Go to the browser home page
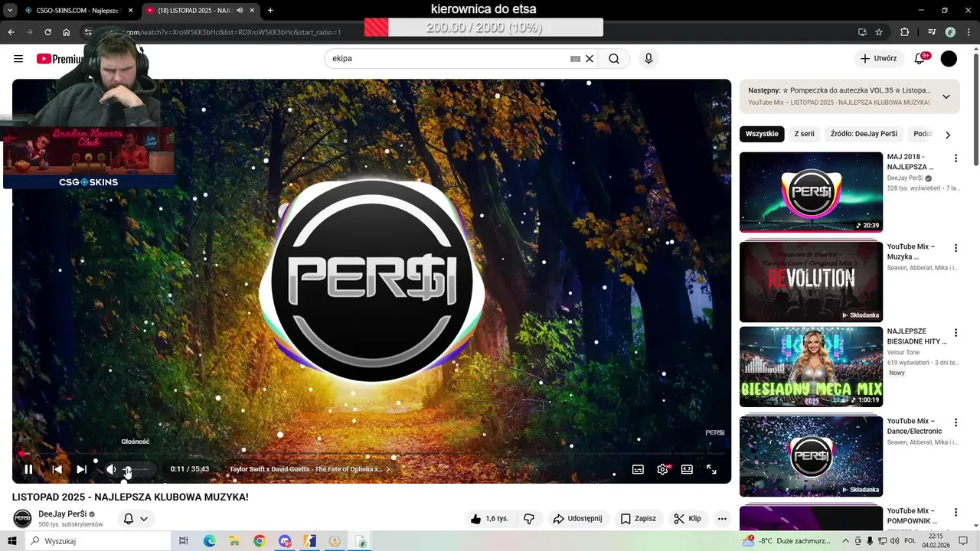980x551 pixels. coord(67,32)
